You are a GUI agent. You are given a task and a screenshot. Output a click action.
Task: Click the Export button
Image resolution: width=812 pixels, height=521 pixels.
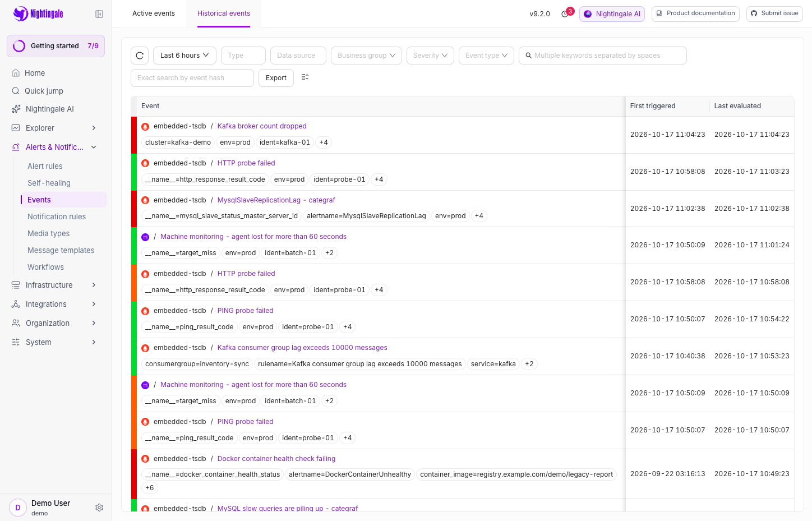(x=276, y=78)
